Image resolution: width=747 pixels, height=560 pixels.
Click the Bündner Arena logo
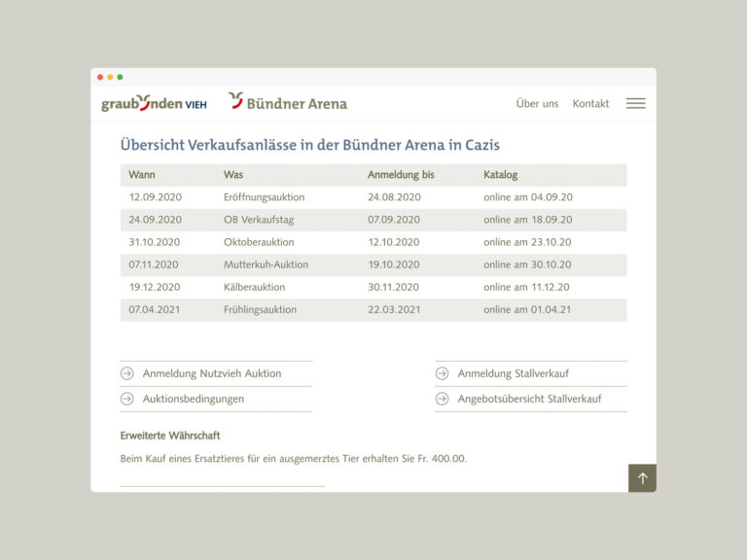[288, 102]
